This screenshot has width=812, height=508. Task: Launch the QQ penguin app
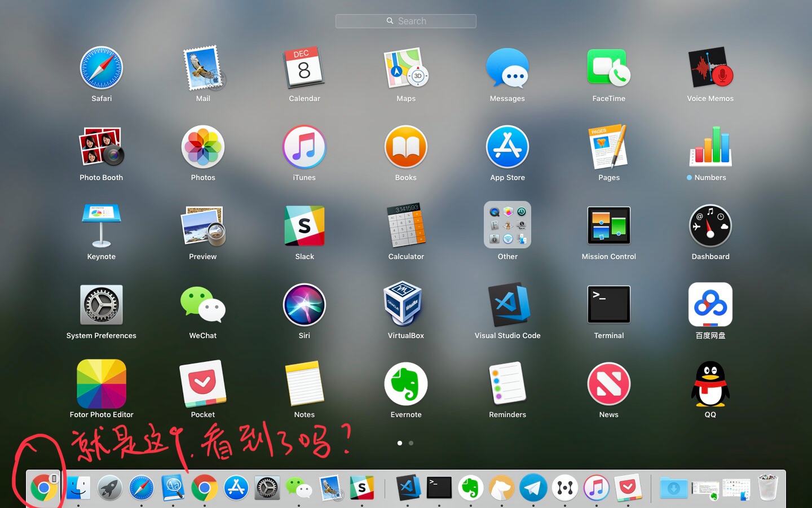pyautogui.click(x=710, y=384)
